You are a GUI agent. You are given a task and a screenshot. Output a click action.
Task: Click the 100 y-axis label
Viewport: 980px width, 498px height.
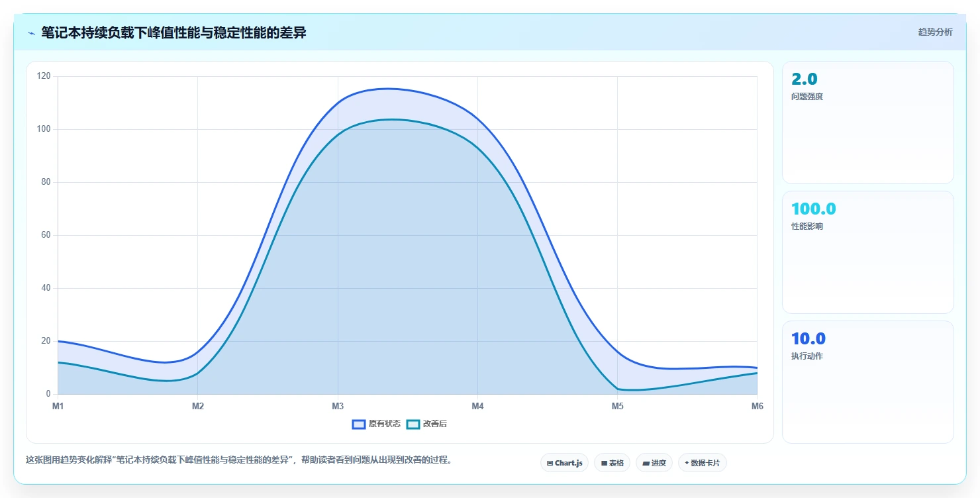pyautogui.click(x=44, y=129)
